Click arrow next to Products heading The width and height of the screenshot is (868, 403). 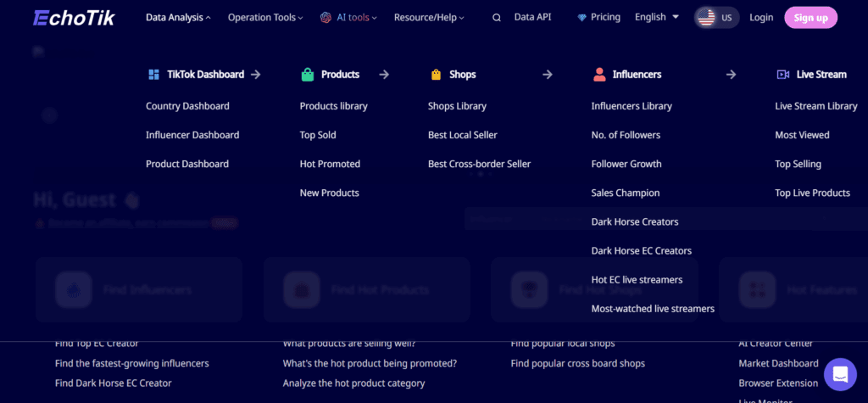pyautogui.click(x=384, y=75)
